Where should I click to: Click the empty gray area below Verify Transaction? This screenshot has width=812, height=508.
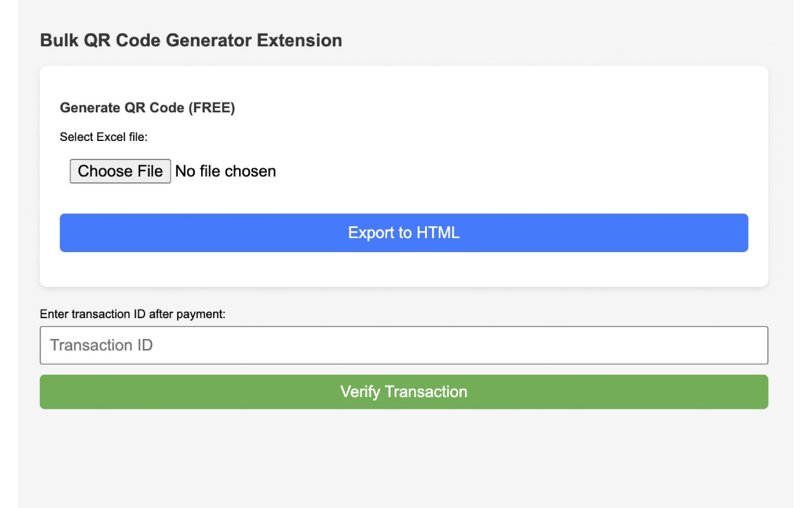(x=403, y=457)
